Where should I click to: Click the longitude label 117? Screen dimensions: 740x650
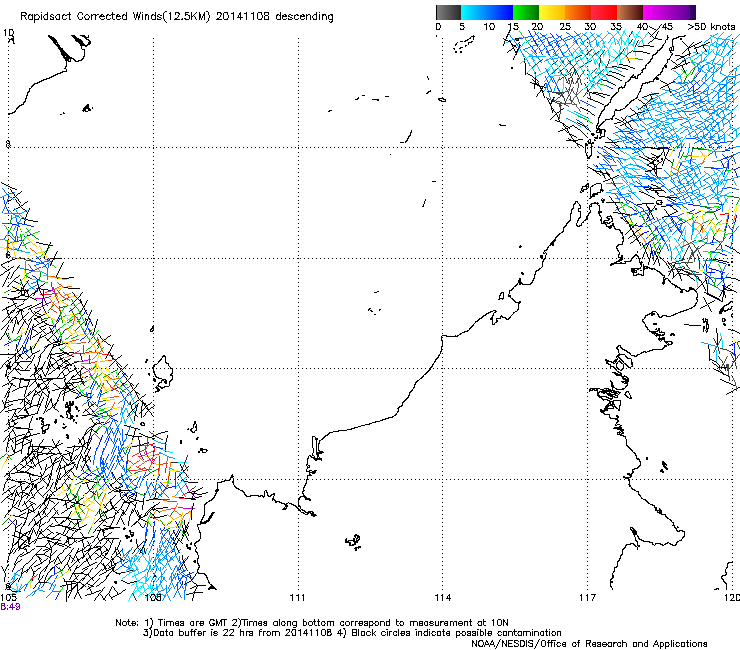tap(588, 598)
